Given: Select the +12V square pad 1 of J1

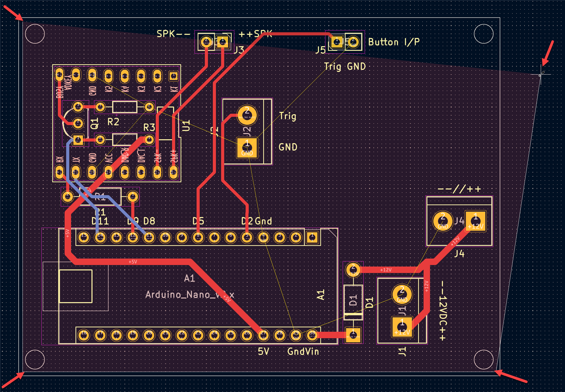Looking at the screenshot, I should 402,327.
